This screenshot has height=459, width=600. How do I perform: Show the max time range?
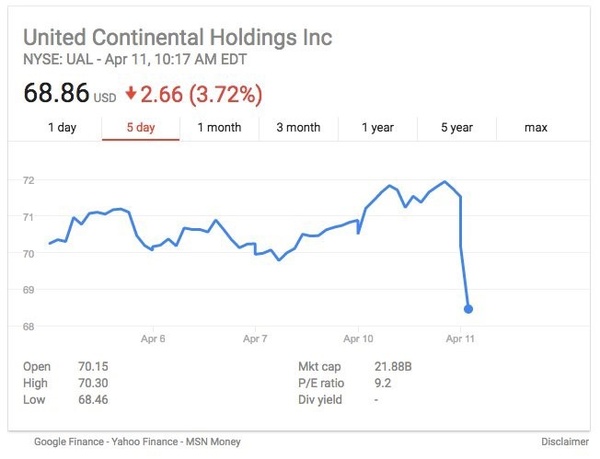tap(536, 128)
